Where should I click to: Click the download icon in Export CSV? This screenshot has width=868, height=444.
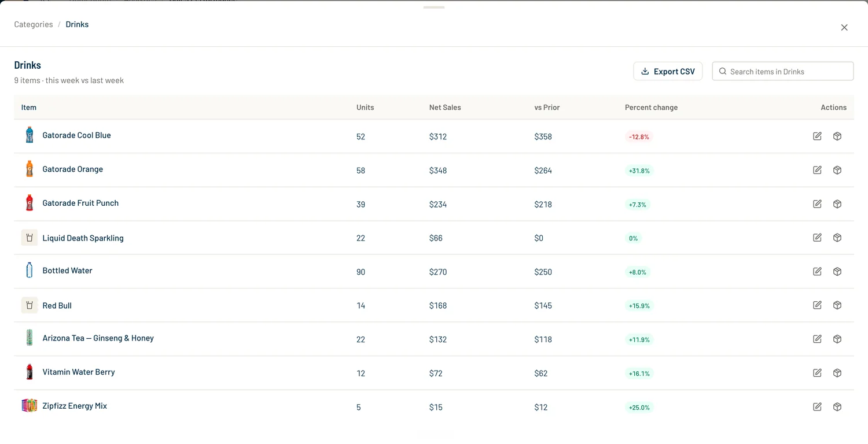pyautogui.click(x=645, y=71)
